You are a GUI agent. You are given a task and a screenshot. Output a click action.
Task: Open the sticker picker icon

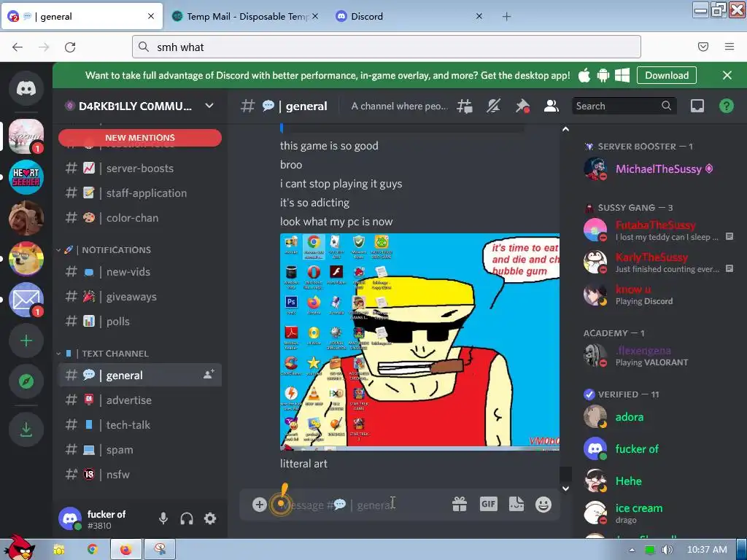click(516, 504)
